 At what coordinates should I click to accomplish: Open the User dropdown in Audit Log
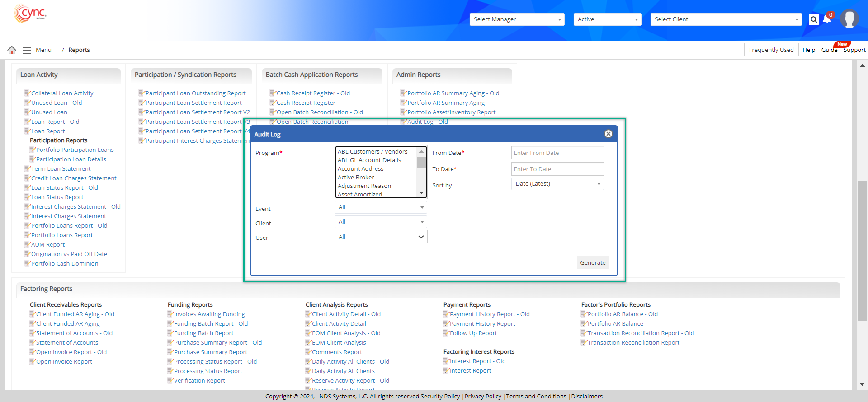click(x=381, y=237)
